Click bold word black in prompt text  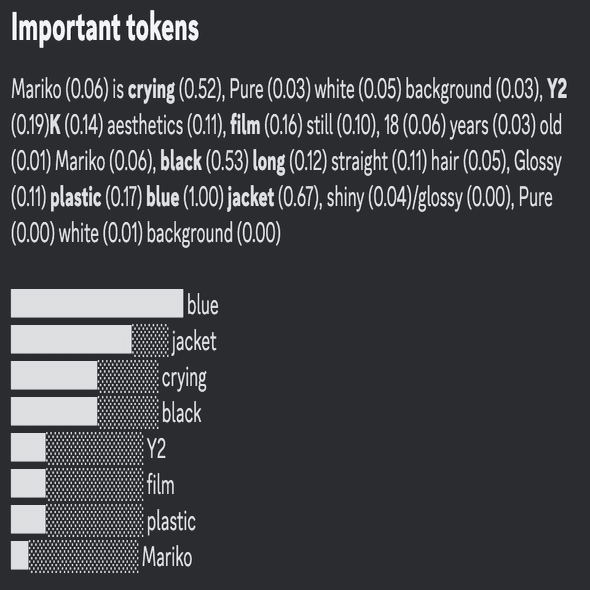(x=181, y=161)
